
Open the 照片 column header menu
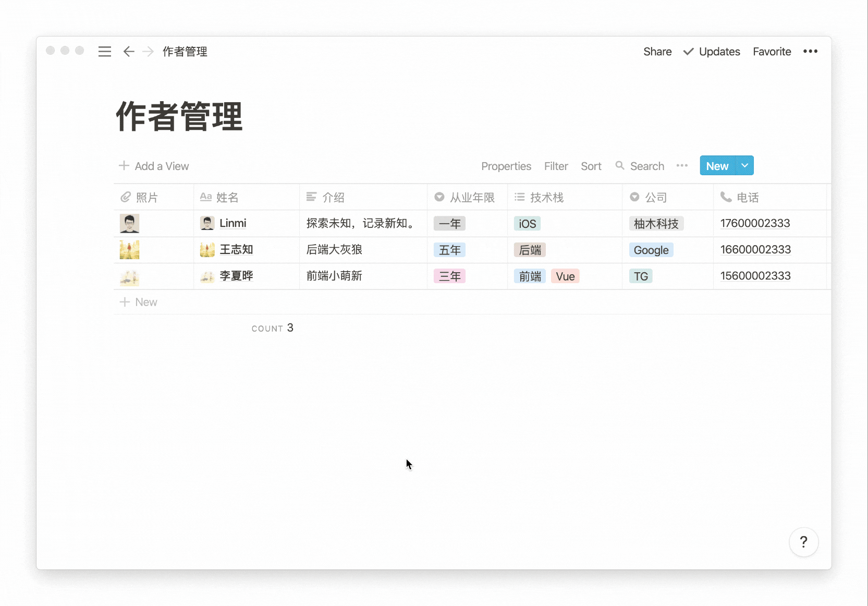153,197
